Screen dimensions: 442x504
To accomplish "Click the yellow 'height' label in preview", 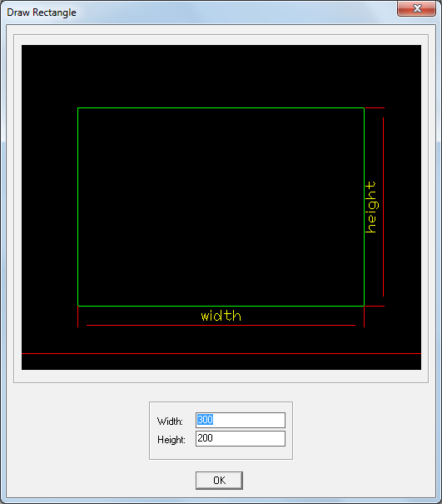I will (x=371, y=207).
